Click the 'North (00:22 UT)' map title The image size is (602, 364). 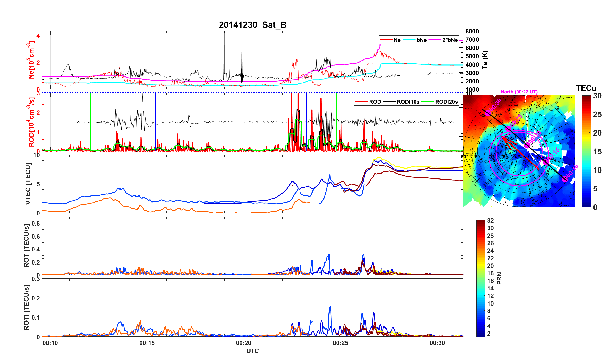[519, 92]
